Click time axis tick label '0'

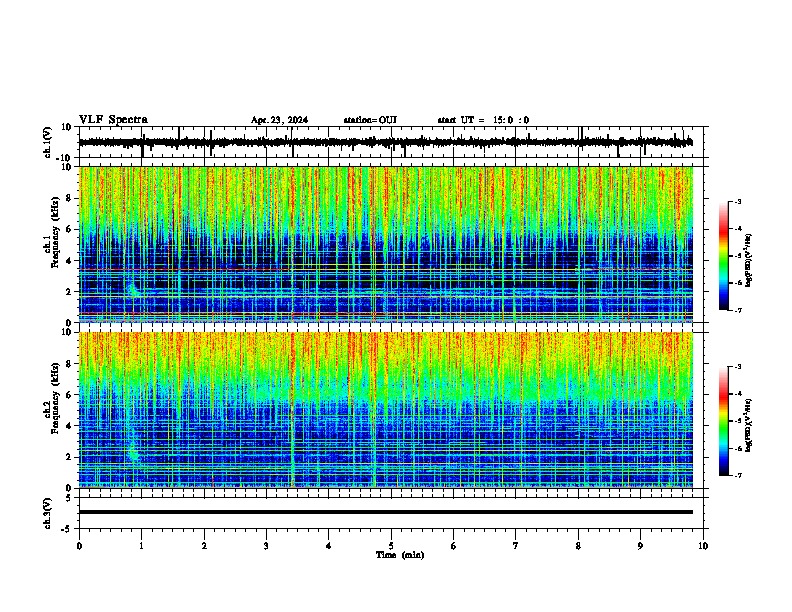[79, 546]
